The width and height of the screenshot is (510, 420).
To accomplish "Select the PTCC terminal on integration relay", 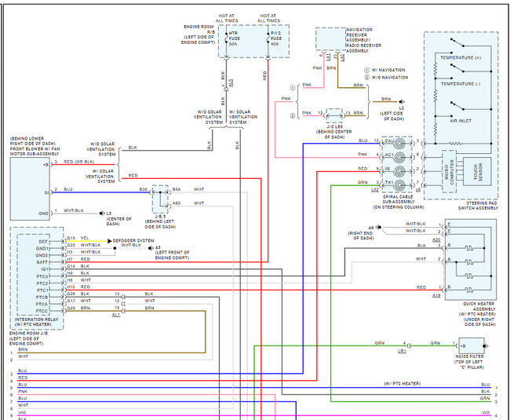I will tap(42, 311).
